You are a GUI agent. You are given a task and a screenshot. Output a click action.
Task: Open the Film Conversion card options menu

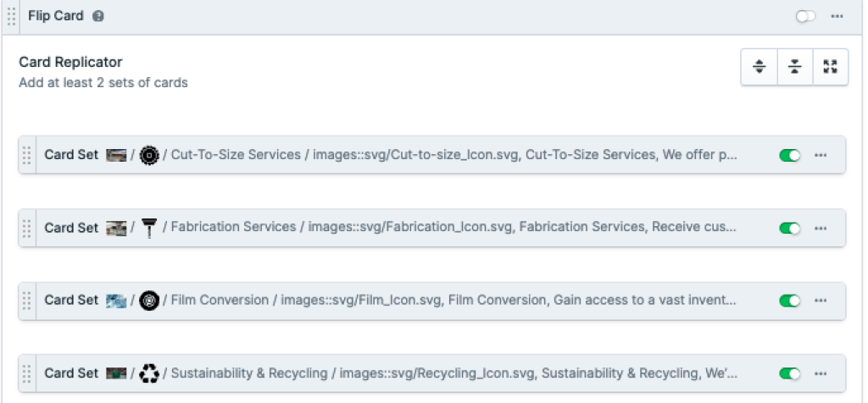(820, 301)
